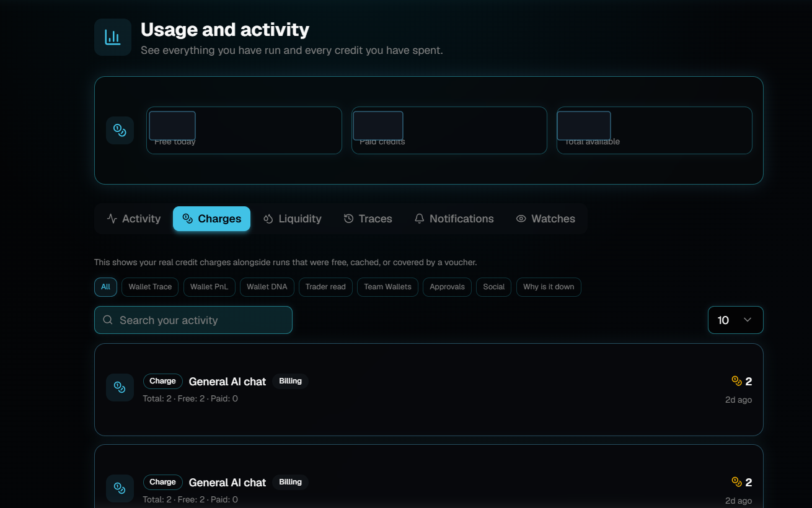The height and width of the screenshot is (508, 812).
Task: Click the Usage and activity heading
Action: click(x=225, y=30)
